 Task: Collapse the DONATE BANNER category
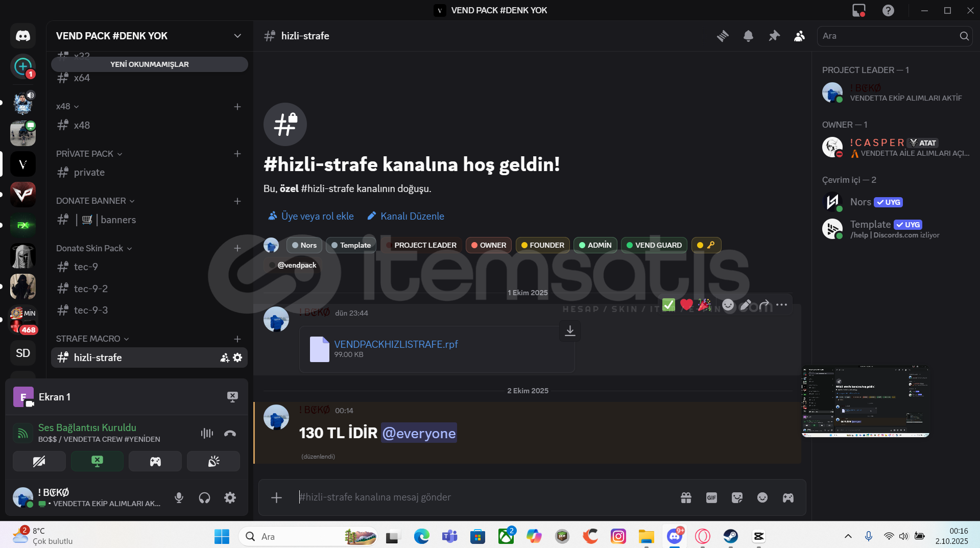pyautogui.click(x=95, y=201)
